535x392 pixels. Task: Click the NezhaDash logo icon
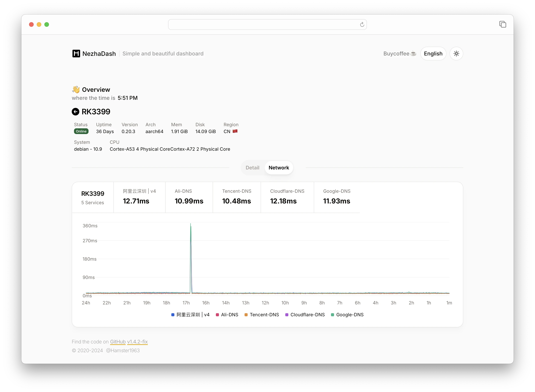click(76, 54)
